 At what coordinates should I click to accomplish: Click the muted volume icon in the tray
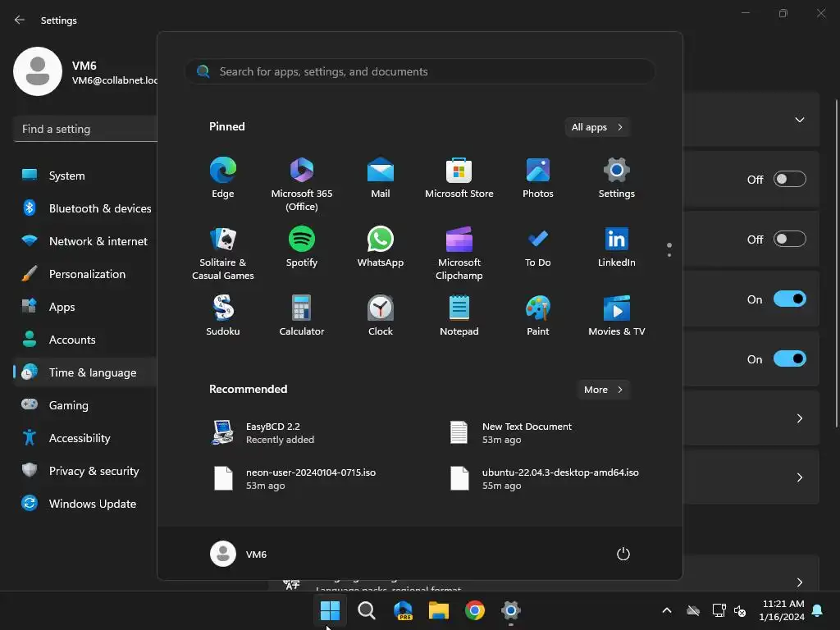tap(741, 610)
